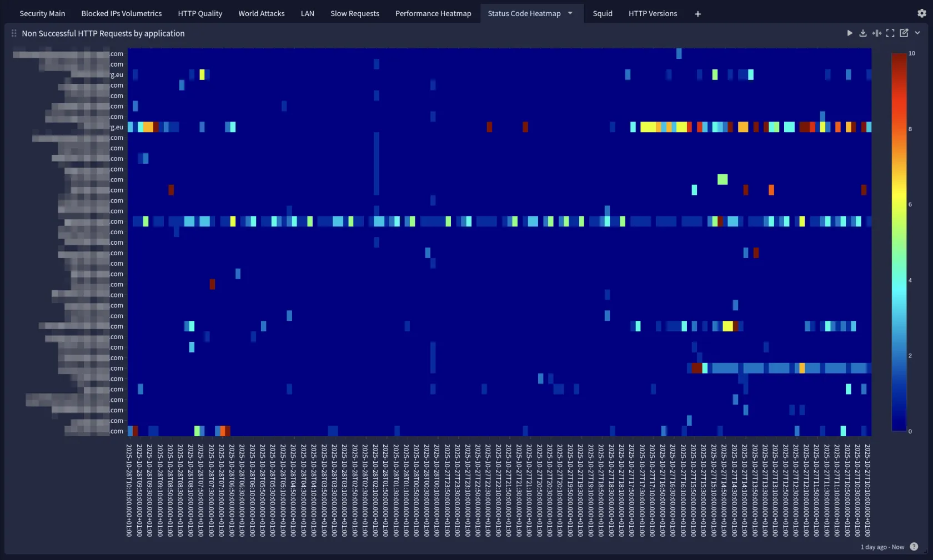Click the column-width compress icon
This screenshot has width=933, height=560.
(876, 33)
